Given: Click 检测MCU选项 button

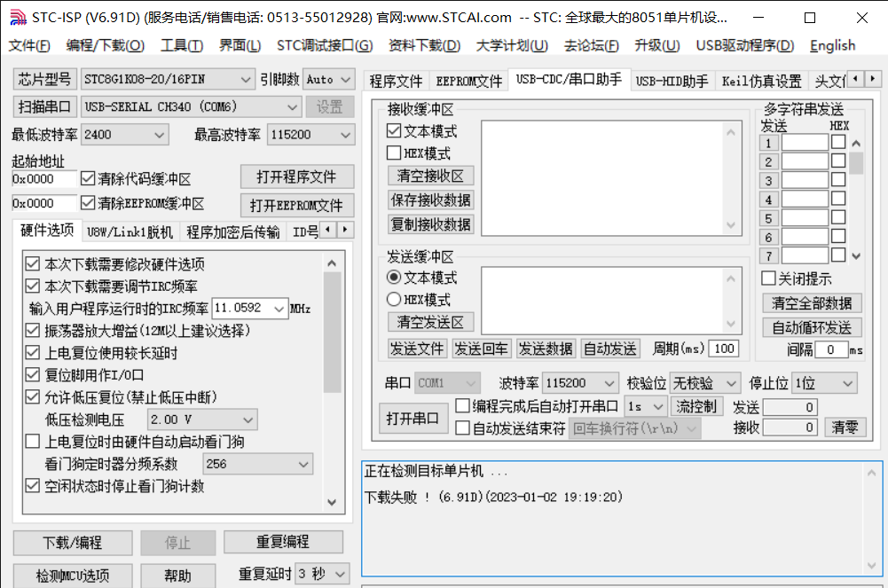Looking at the screenshot, I should coord(73,576).
